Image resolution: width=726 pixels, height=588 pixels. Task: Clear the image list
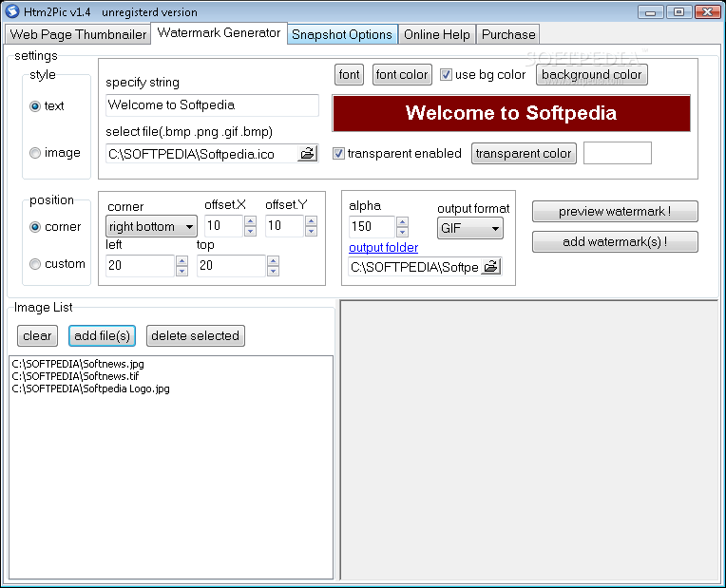point(37,335)
